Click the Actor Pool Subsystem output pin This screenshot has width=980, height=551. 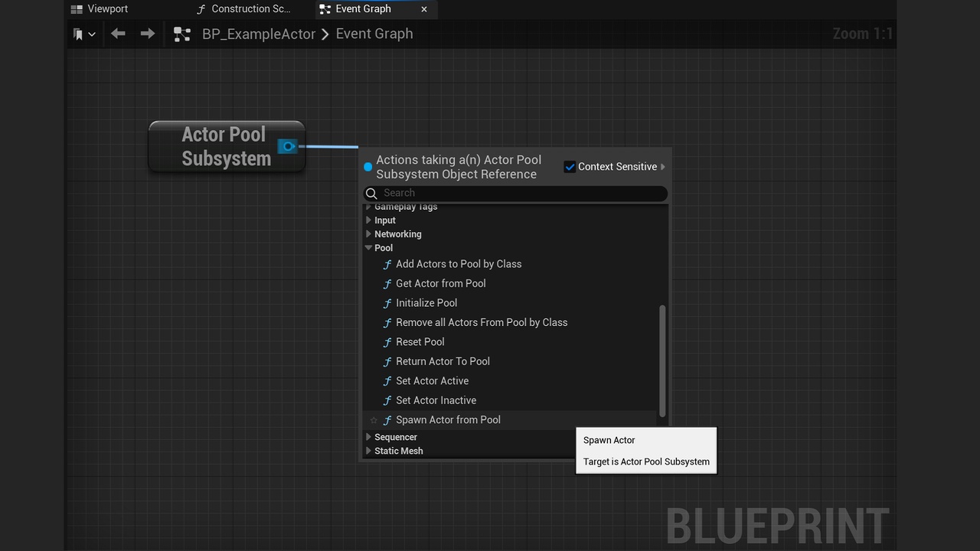(x=287, y=146)
